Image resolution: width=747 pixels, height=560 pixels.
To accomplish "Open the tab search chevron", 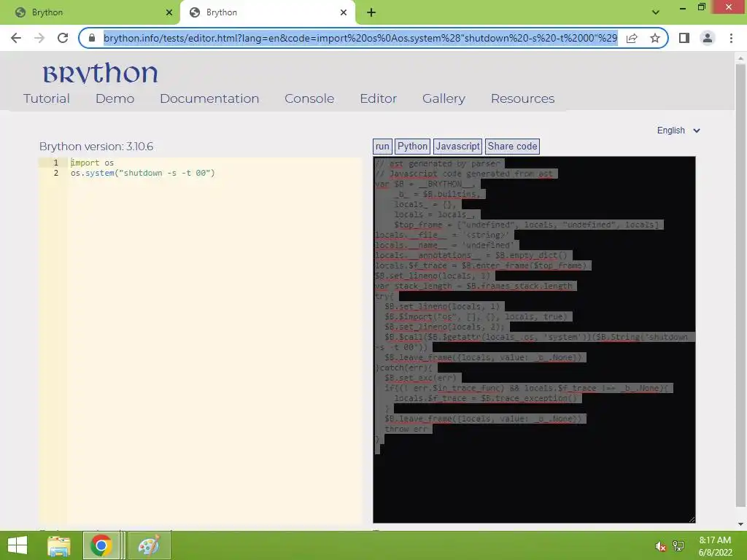I will [x=656, y=12].
